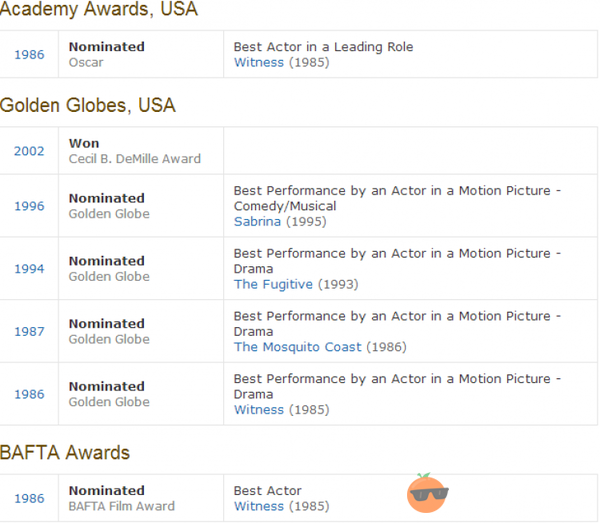The height and width of the screenshot is (523, 600).
Task: Open the 1986 year link under Academy Awards
Action: pyautogui.click(x=29, y=54)
